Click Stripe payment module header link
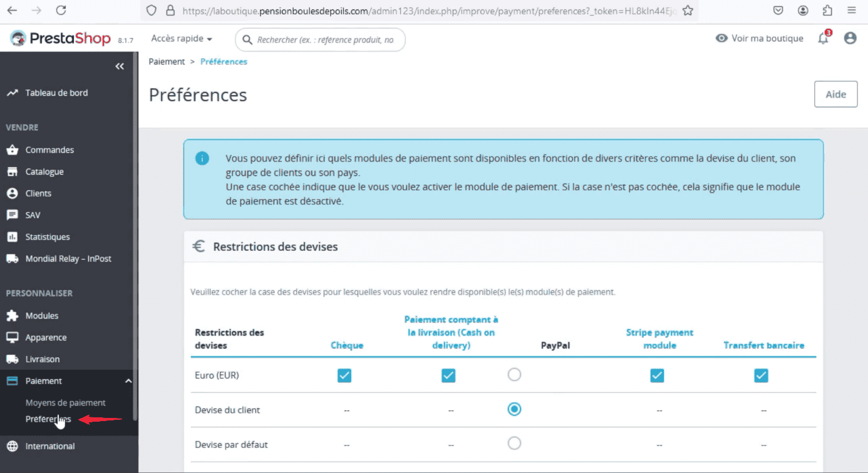The image size is (868, 473). [659, 338]
